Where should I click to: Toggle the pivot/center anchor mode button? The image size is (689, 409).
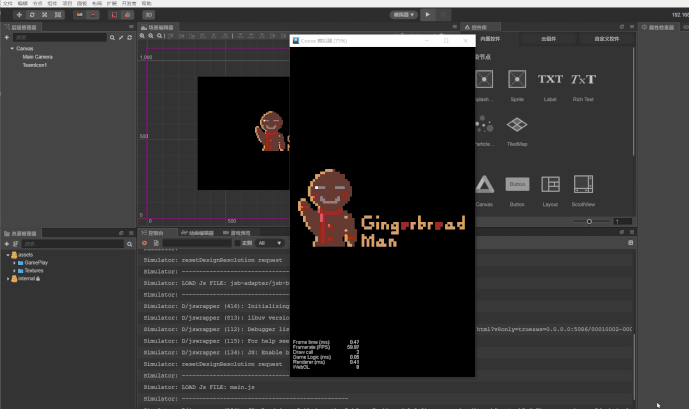coord(80,15)
